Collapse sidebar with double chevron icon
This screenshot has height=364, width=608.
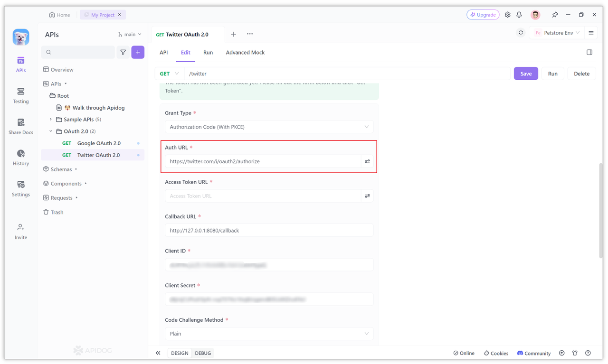click(158, 353)
